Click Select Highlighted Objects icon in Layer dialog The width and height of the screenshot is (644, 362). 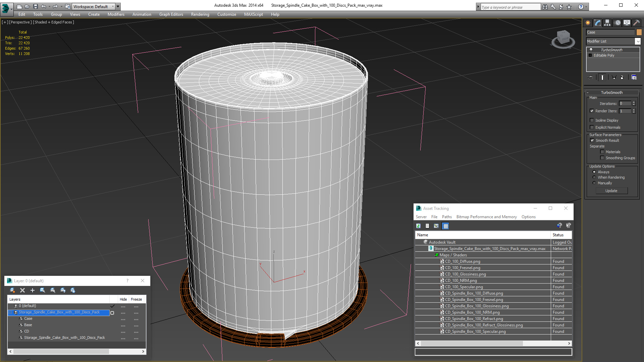43,290
